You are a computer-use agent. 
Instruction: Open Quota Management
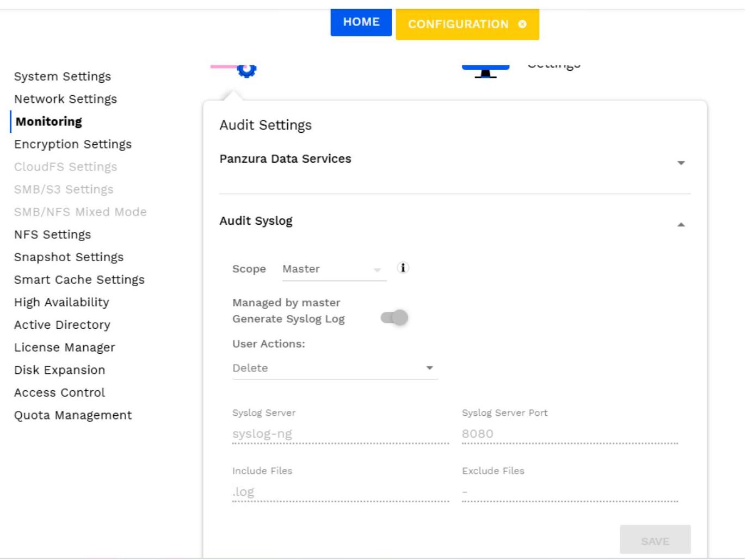73,415
